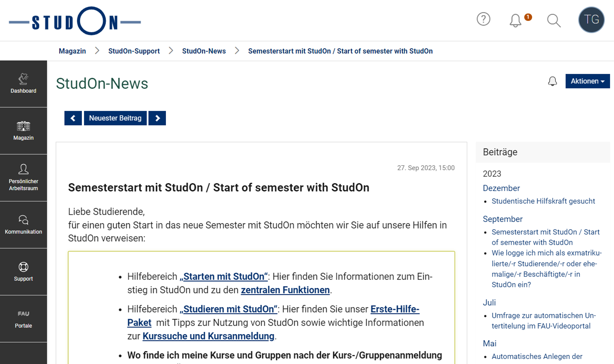The height and width of the screenshot is (364, 614).
Task: Open Support in the sidebar
Action: coord(23,272)
